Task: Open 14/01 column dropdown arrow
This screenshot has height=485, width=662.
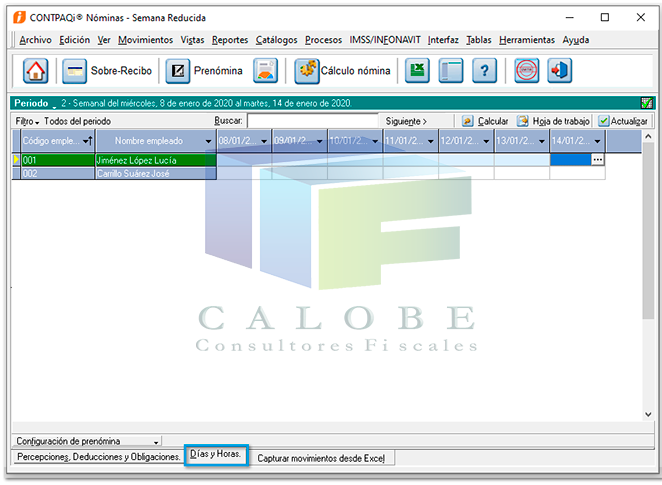Action: [597, 141]
